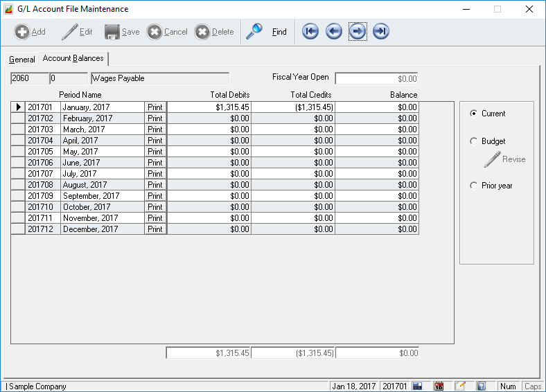Click the notepad icon in status bar

pyautogui.click(x=460, y=386)
